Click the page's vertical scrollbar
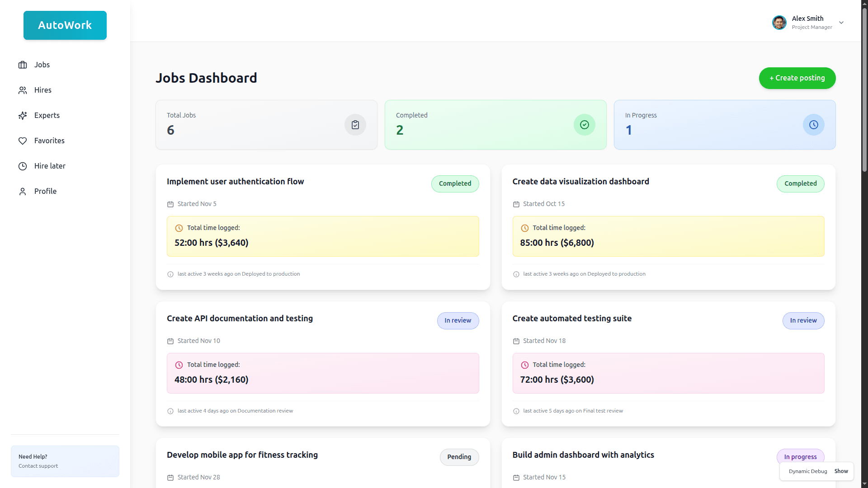 pos(864,90)
